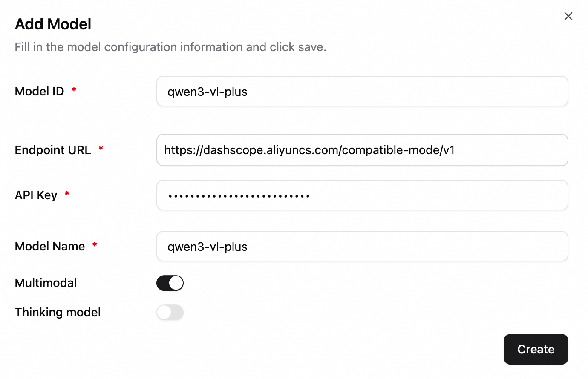Image resolution: width=588 pixels, height=379 pixels.
Task: Click the API Key label
Action: coord(36,195)
